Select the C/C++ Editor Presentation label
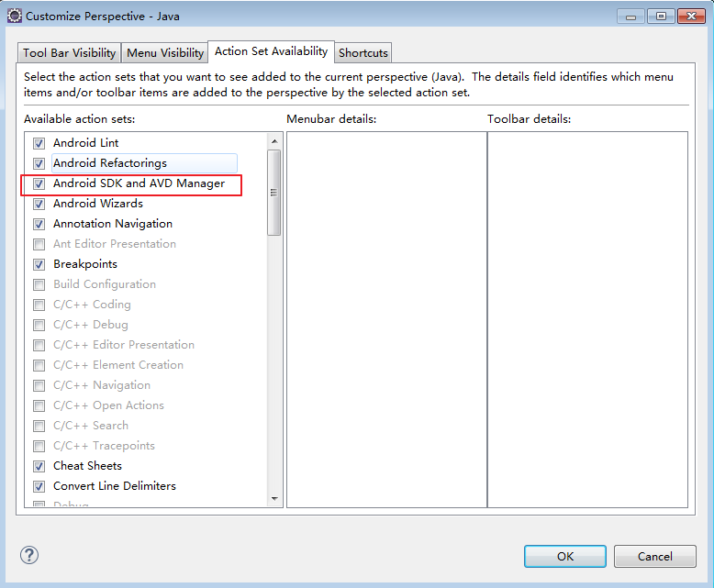 point(124,345)
